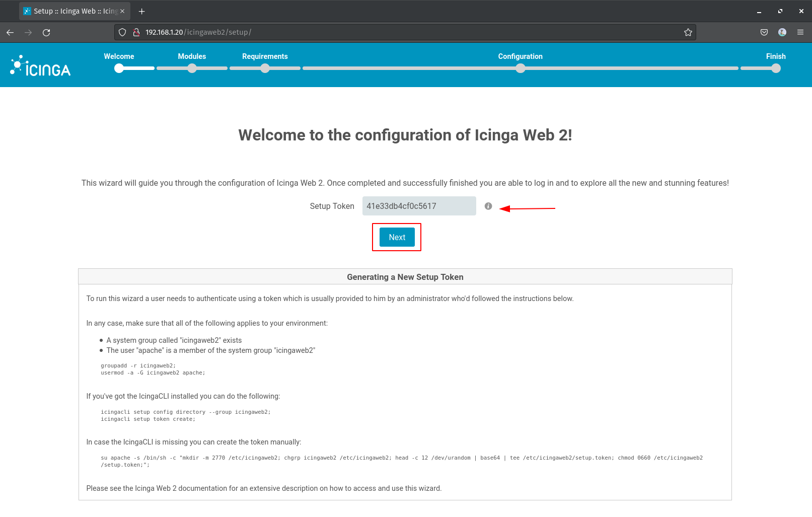Click the insecure connection padlock icon
This screenshot has width=812, height=517.
click(x=136, y=33)
